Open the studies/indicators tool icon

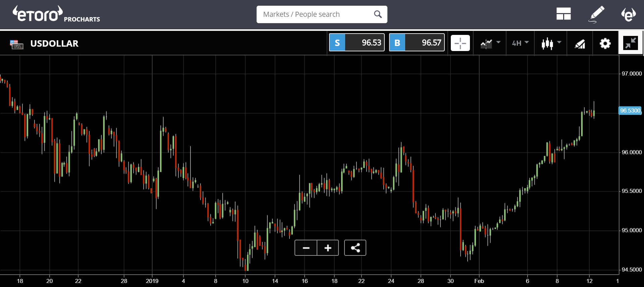click(x=580, y=43)
